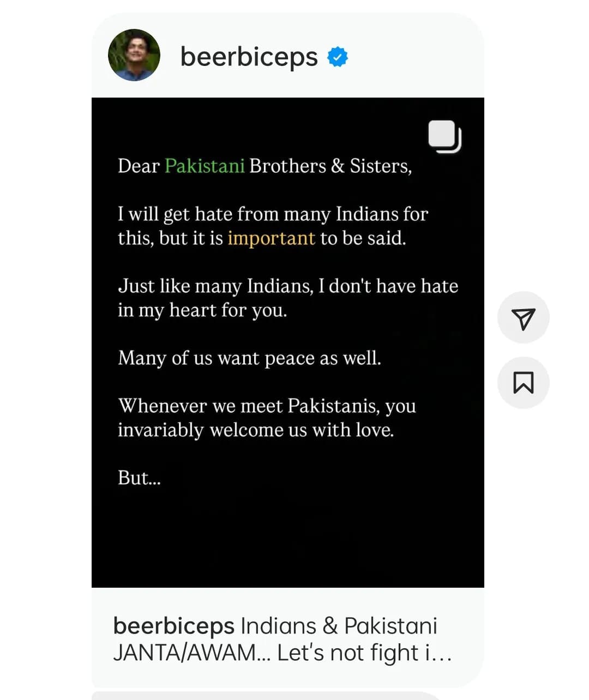Tap 'Just like many Indians' paragraph
Viewport: 589px width, 700px height.
point(288,298)
